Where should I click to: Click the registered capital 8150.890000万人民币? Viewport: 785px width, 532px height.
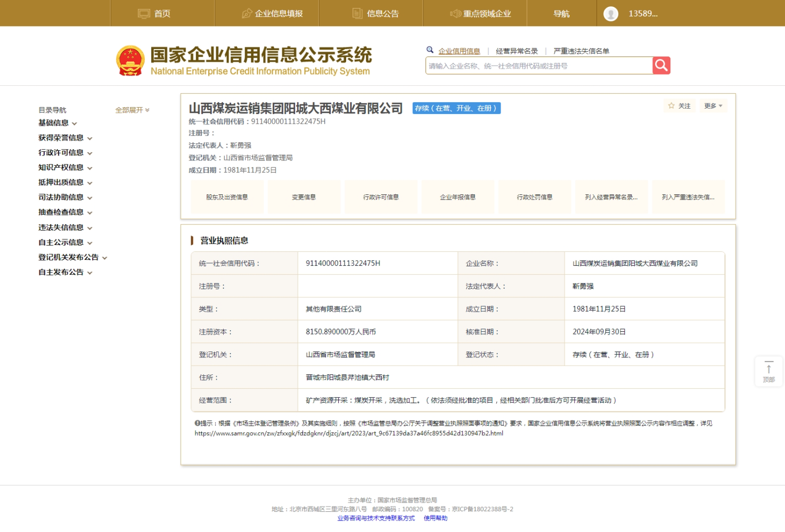341,332
